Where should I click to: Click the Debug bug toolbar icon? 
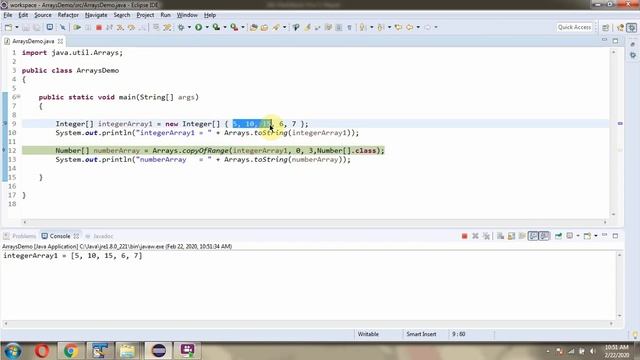(x=181, y=27)
